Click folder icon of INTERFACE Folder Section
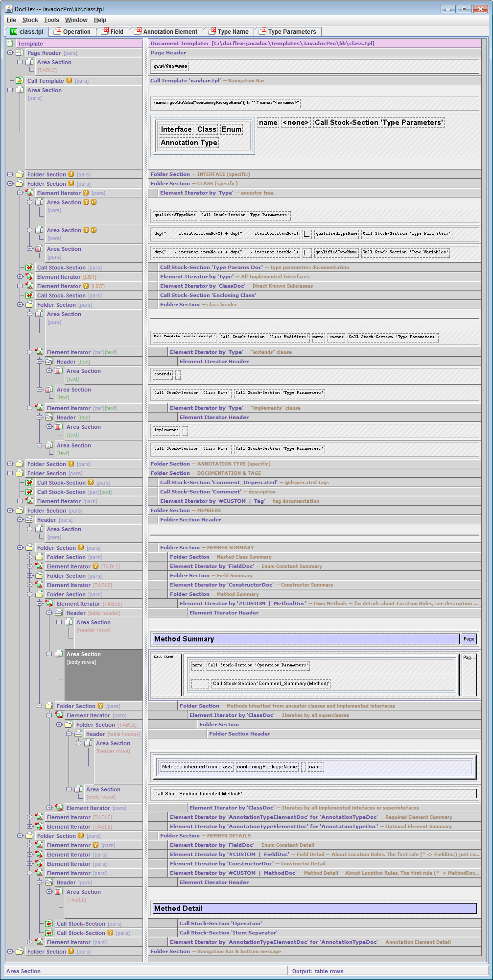 click(x=20, y=174)
